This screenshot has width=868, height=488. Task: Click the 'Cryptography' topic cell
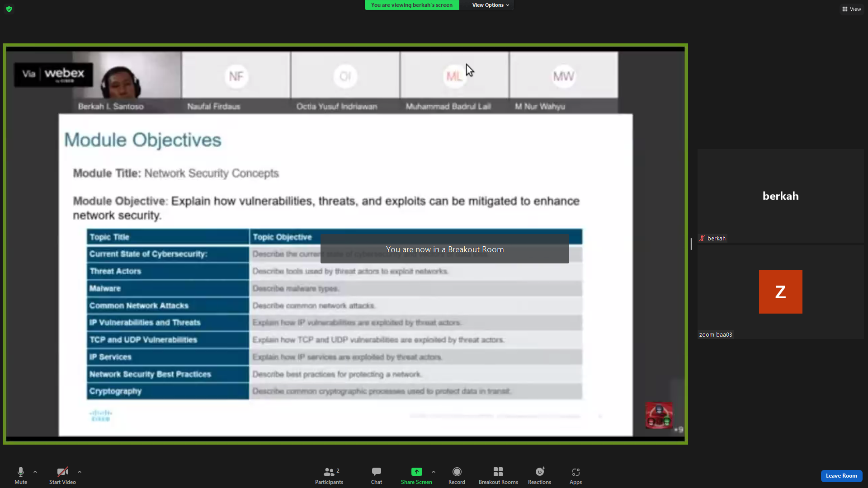[168, 391]
